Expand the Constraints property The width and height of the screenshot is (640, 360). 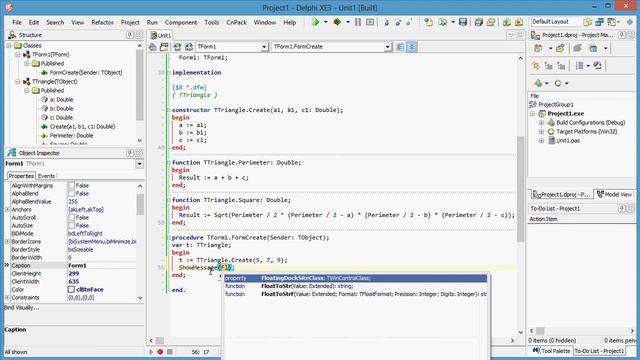(x=7, y=298)
